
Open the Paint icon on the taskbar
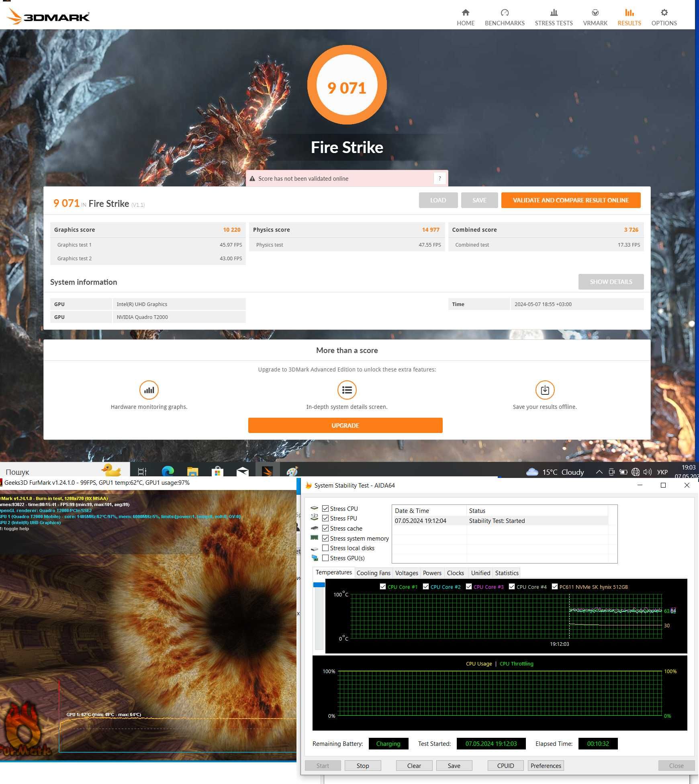(292, 472)
